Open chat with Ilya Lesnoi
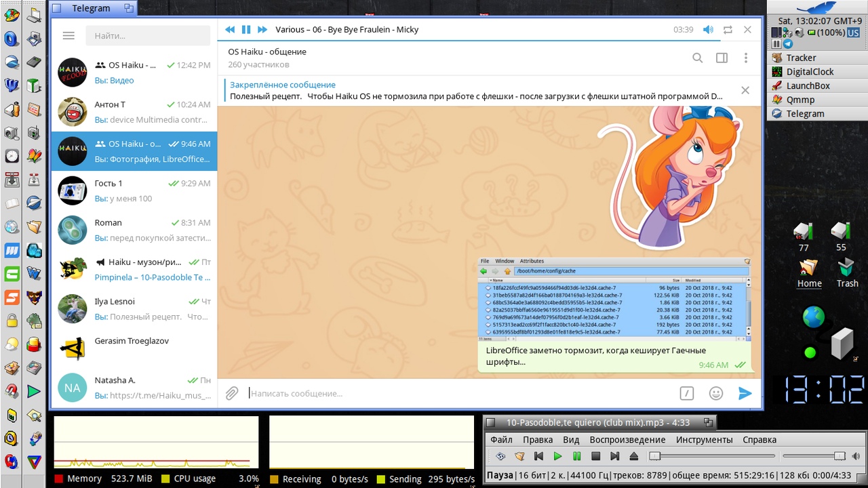868x488 pixels. point(134,308)
